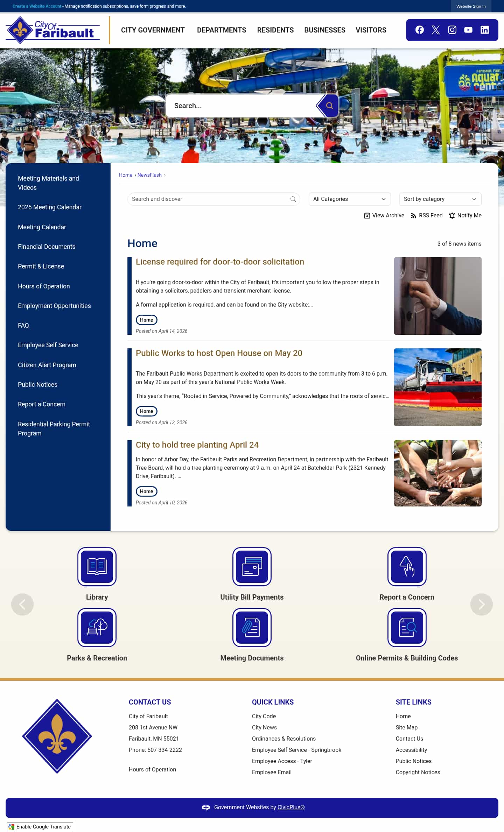Open footer Hours of Operation link

click(152, 770)
